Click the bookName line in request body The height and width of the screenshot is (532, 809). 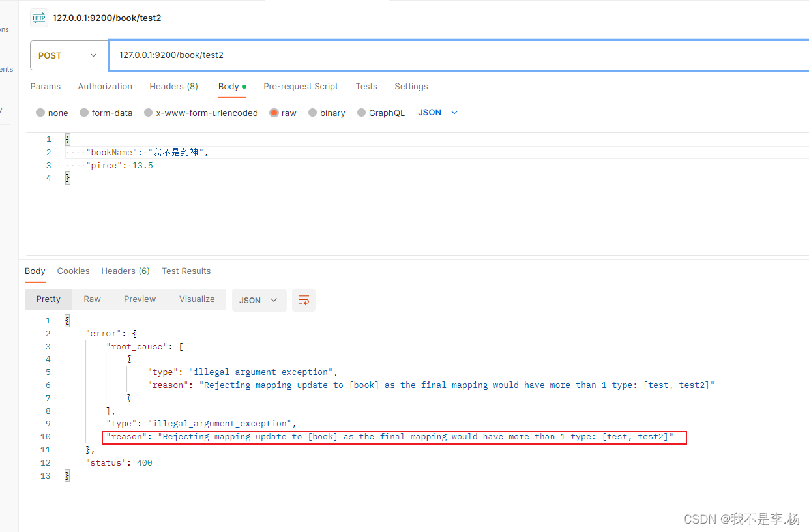[x=147, y=153]
